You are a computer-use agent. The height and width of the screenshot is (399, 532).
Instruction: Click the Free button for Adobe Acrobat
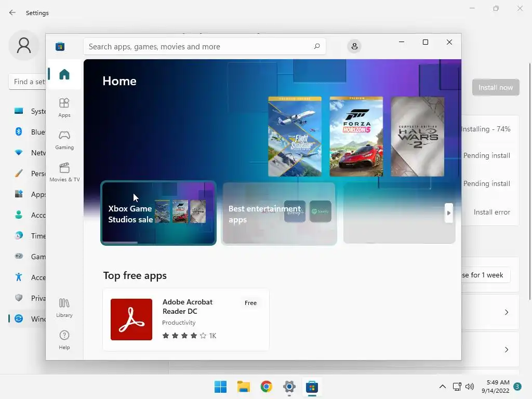251,303
